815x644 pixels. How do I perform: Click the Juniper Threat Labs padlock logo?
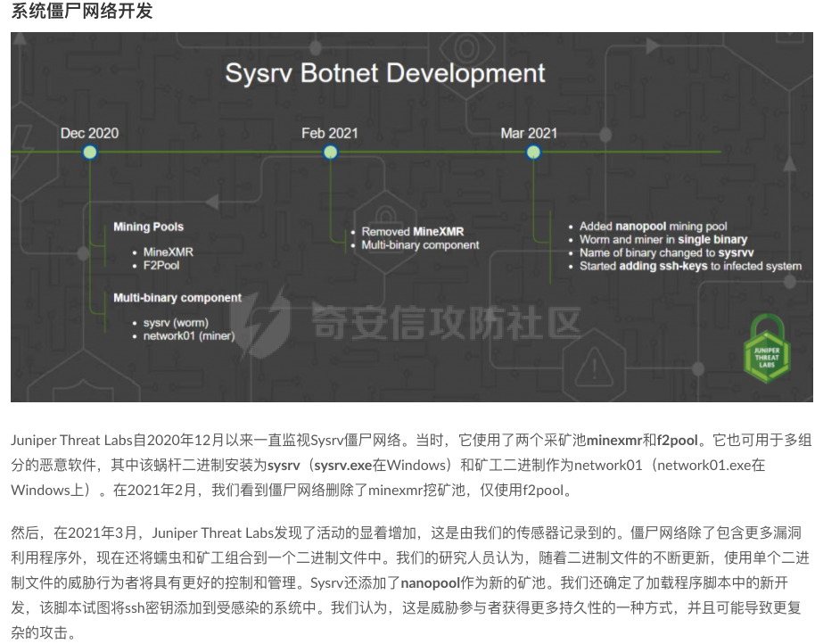[x=767, y=349]
